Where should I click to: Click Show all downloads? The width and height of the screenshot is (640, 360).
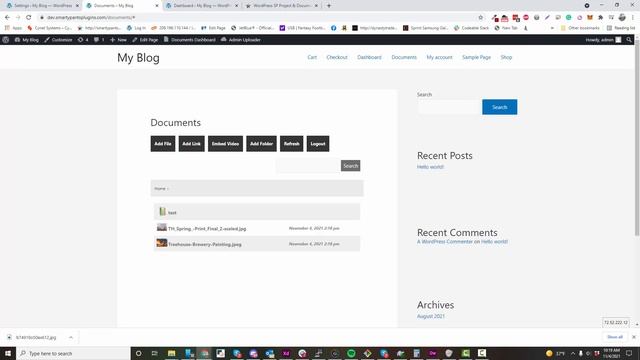click(615, 337)
